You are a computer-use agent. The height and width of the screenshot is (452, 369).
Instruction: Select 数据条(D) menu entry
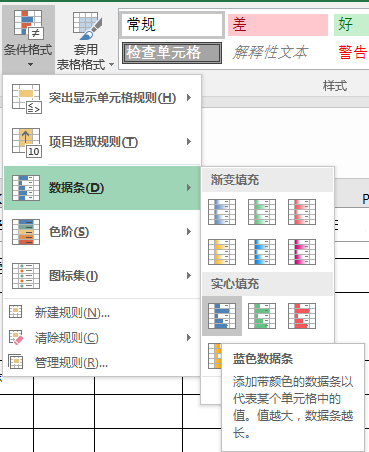[x=102, y=188]
